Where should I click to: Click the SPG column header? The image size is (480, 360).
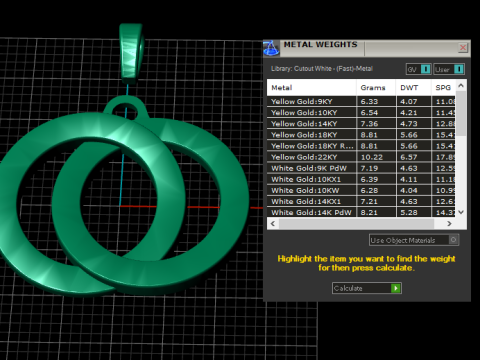tap(443, 88)
